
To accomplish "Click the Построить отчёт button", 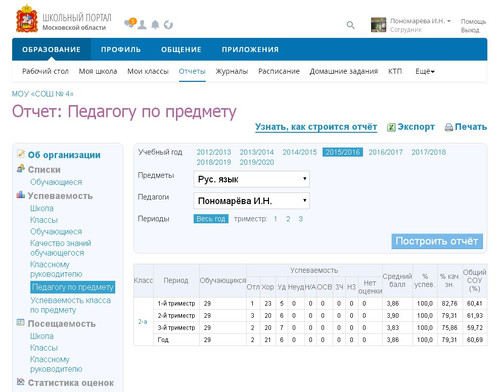I will coord(437,241).
